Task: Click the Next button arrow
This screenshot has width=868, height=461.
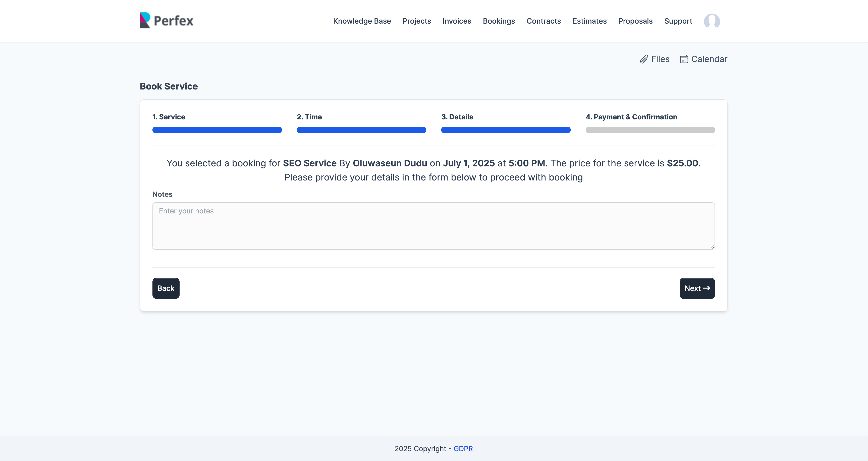Action: click(706, 288)
